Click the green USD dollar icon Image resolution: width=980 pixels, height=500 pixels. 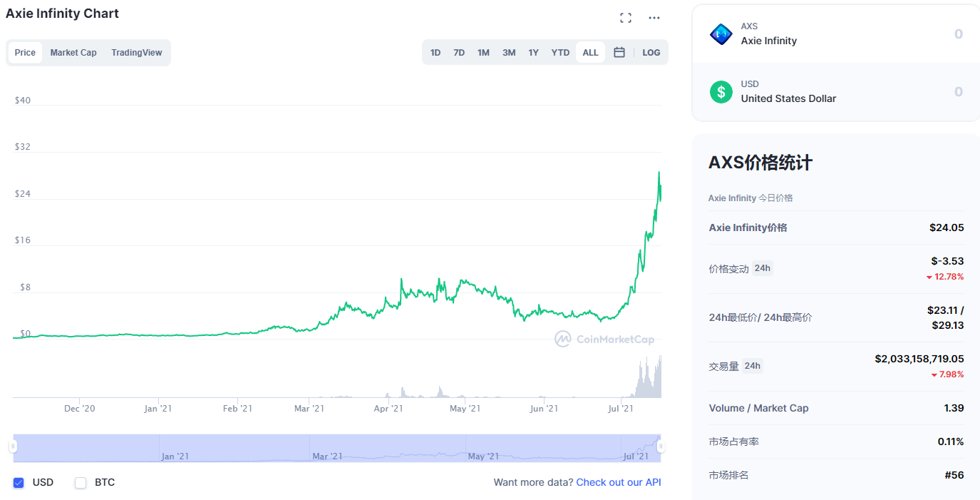[721, 92]
